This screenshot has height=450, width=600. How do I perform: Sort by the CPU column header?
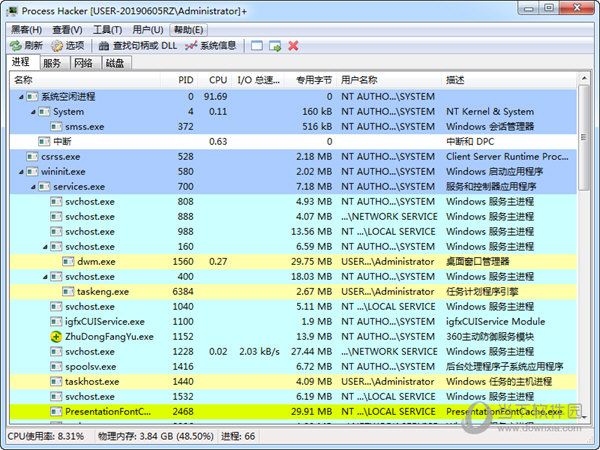(217, 80)
